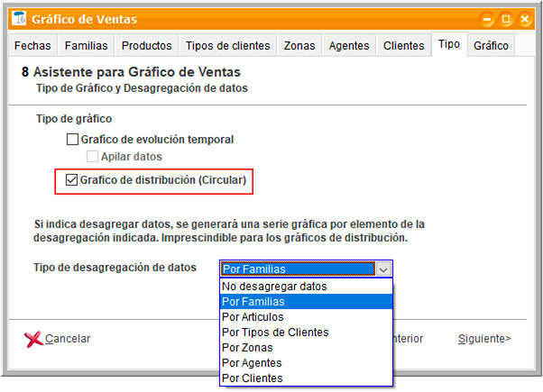Minimize the Gráfico de Ventas window
The width and height of the screenshot is (543, 392).
(x=487, y=19)
